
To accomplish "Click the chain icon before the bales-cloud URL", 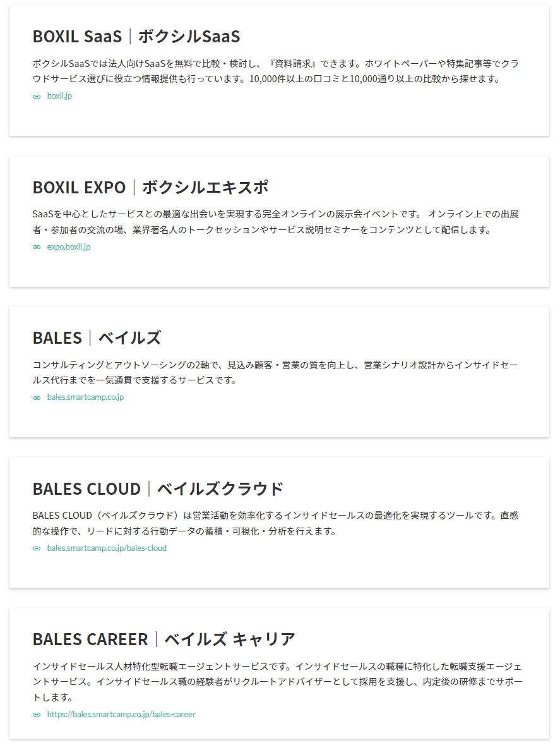I will click(37, 548).
